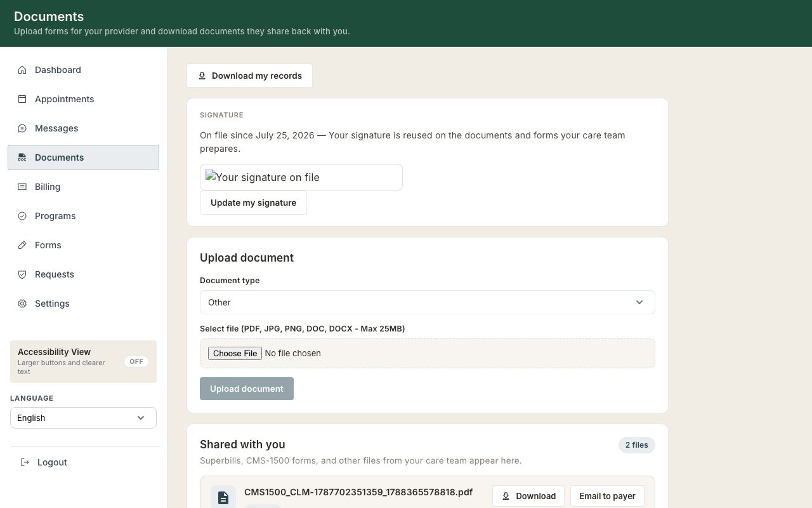Click the download icon beside Download my records
The height and width of the screenshot is (508, 812).
point(202,76)
